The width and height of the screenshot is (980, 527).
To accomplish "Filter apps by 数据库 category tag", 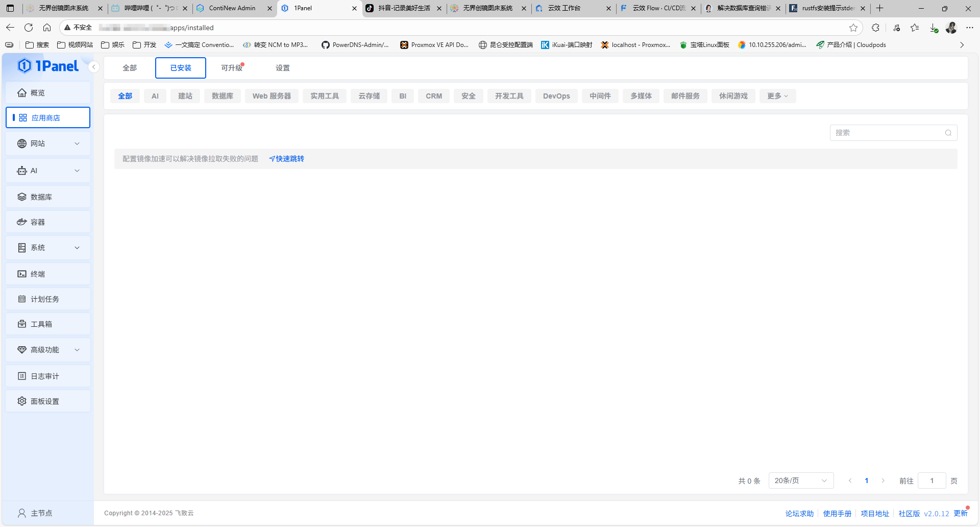I will point(222,96).
